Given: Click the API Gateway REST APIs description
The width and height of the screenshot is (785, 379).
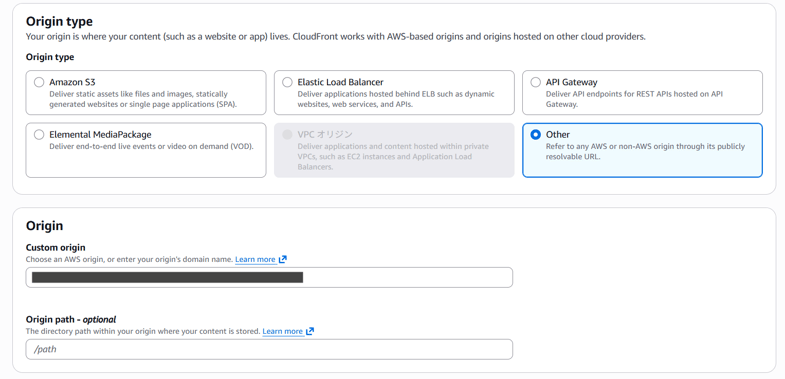Looking at the screenshot, I should click(x=634, y=99).
